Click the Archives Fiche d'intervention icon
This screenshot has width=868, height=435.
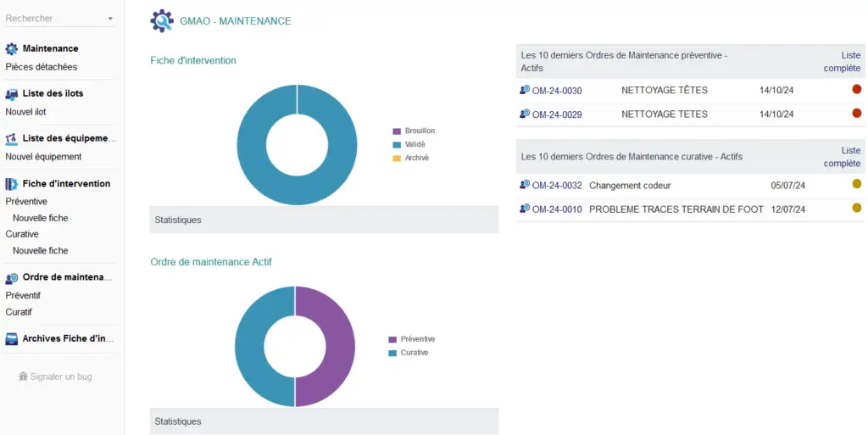tap(12, 339)
